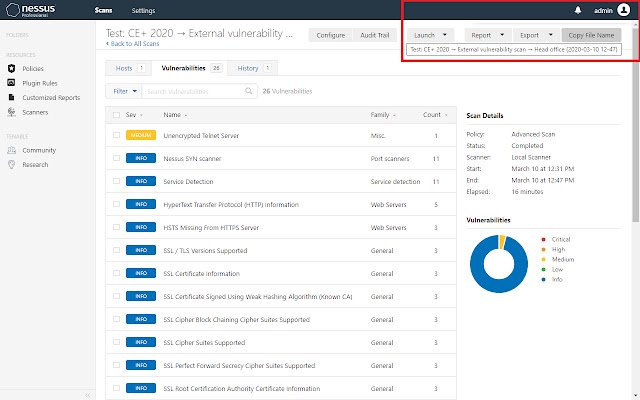Click the MEDIUM severity badge
Image resolution: width=640 pixels, height=400 pixels.
141,135
